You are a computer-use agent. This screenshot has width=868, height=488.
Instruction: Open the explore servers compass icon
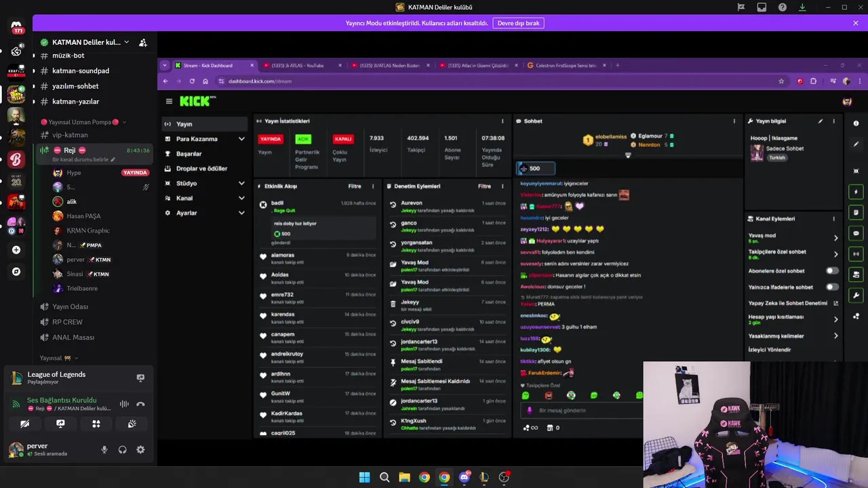16,272
